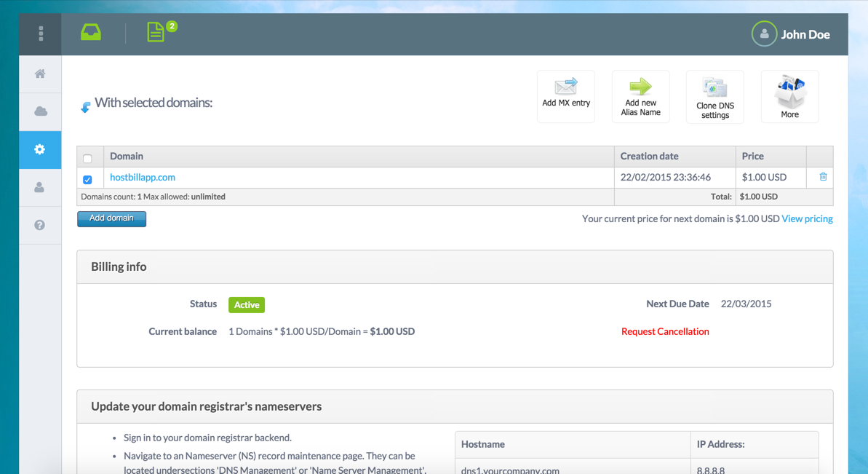
Task: Click Clone DNS settings
Action: click(714, 96)
